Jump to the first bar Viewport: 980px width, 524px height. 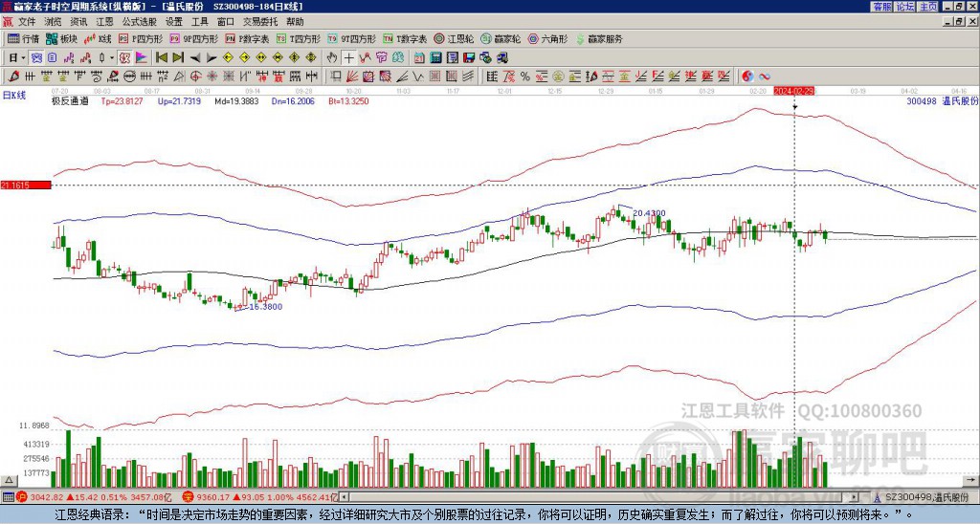pos(162,57)
